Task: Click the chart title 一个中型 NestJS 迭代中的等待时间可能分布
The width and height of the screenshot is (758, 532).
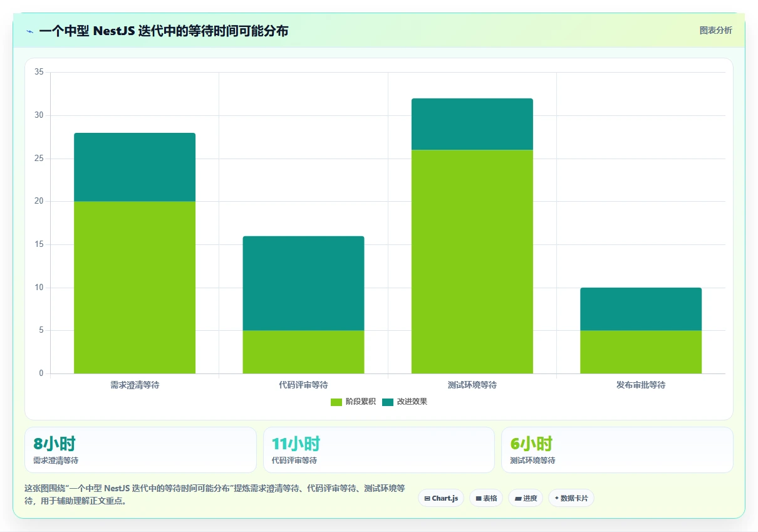Action: point(164,31)
